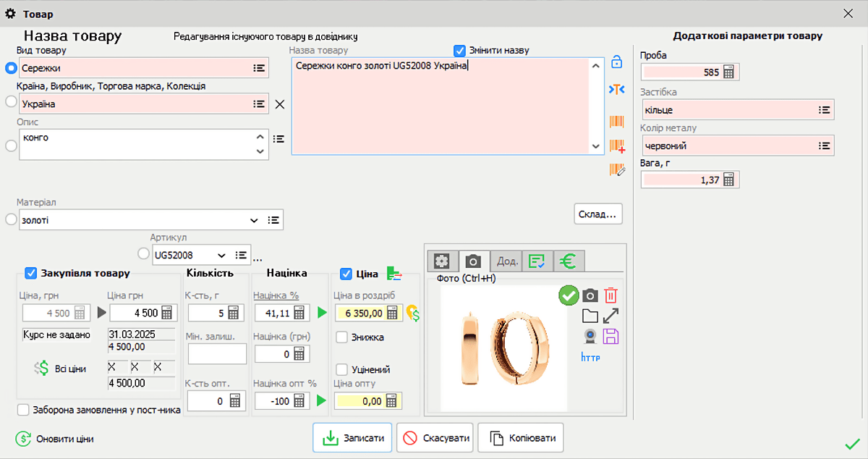868x459 pixels.
Task: Confirm photo with the green checkmark icon
Action: coord(569,295)
